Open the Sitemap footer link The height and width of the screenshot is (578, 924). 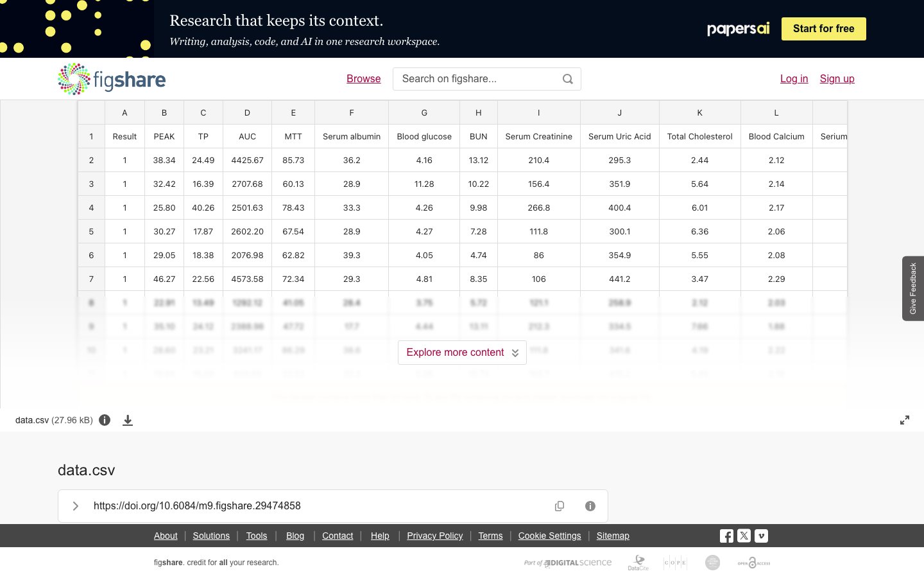point(613,536)
